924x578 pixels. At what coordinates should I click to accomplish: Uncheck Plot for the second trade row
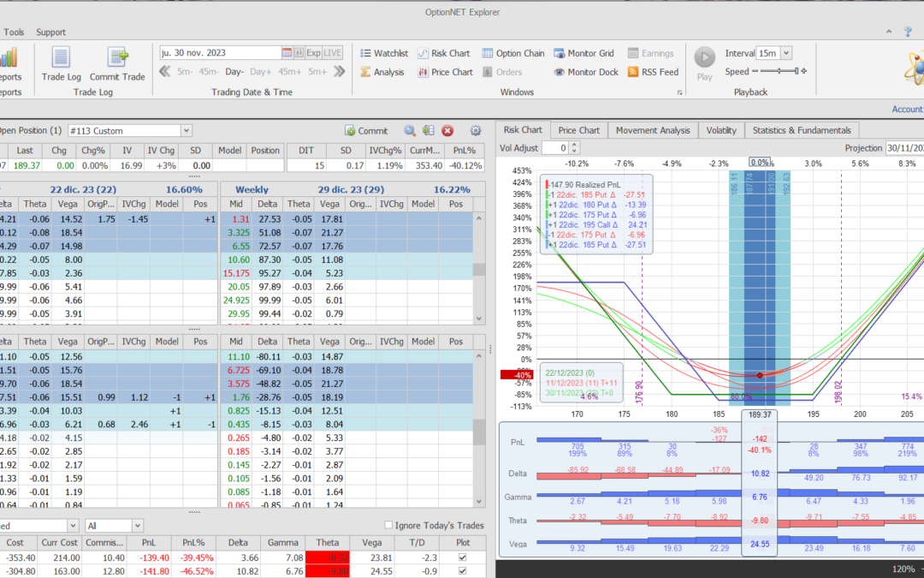[463, 571]
